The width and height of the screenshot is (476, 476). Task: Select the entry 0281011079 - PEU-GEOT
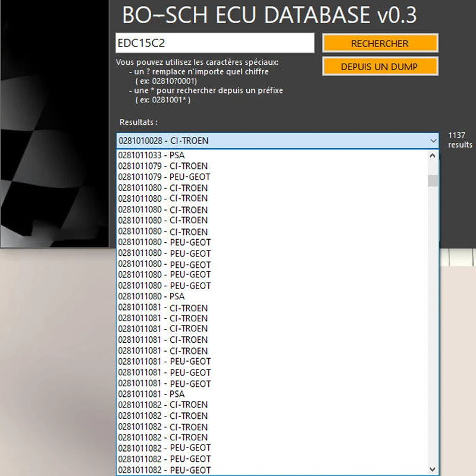(x=272, y=177)
